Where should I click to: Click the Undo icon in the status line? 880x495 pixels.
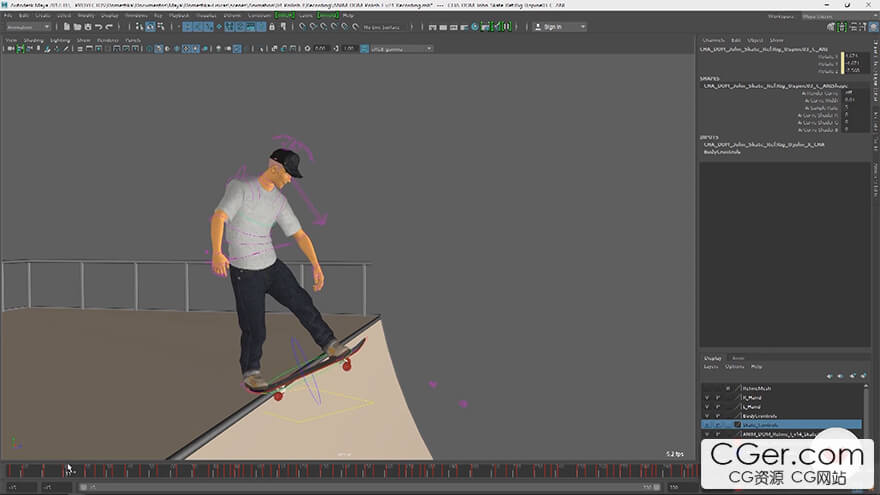[97, 27]
